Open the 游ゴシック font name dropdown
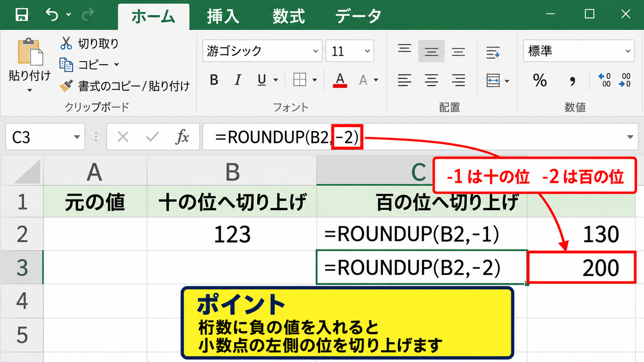The image size is (644, 362). [x=315, y=51]
